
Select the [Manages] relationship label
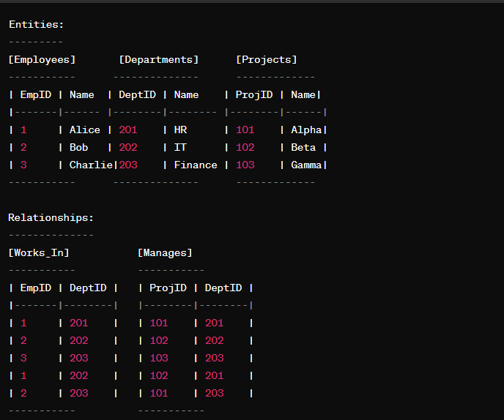(165, 253)
